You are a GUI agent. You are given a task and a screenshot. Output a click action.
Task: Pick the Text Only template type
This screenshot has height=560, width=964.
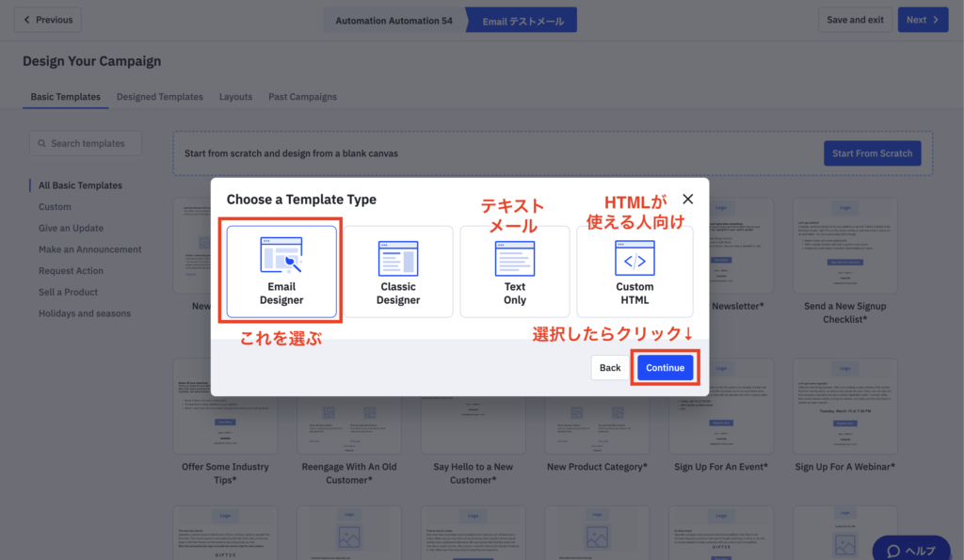[x=515, y=272]
